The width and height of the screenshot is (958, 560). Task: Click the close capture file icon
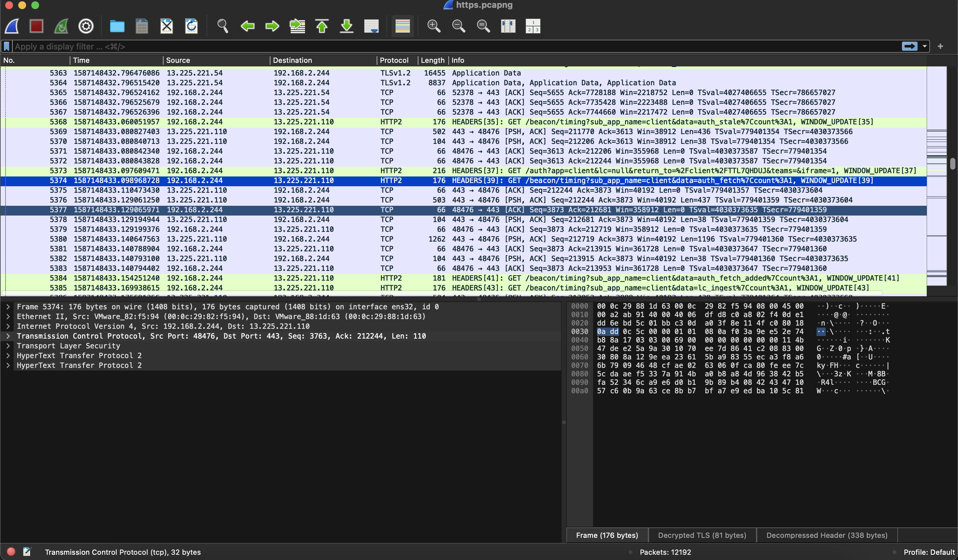click(x=167, y=26)
